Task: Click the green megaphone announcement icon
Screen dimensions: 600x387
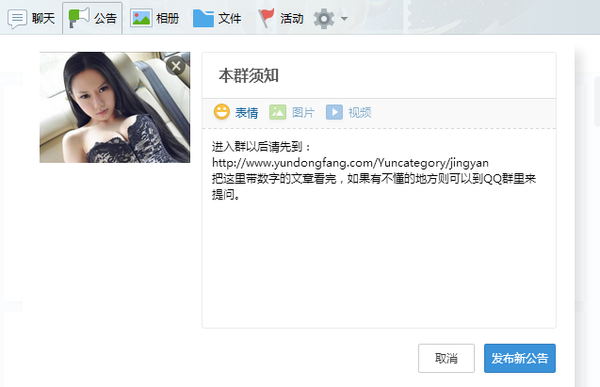Action: (79, 18)
